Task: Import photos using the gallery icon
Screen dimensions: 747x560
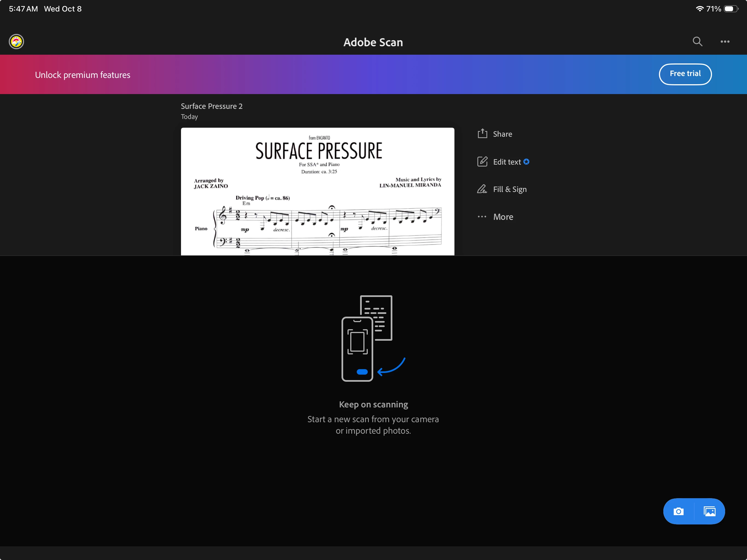Action: (710, 511)
